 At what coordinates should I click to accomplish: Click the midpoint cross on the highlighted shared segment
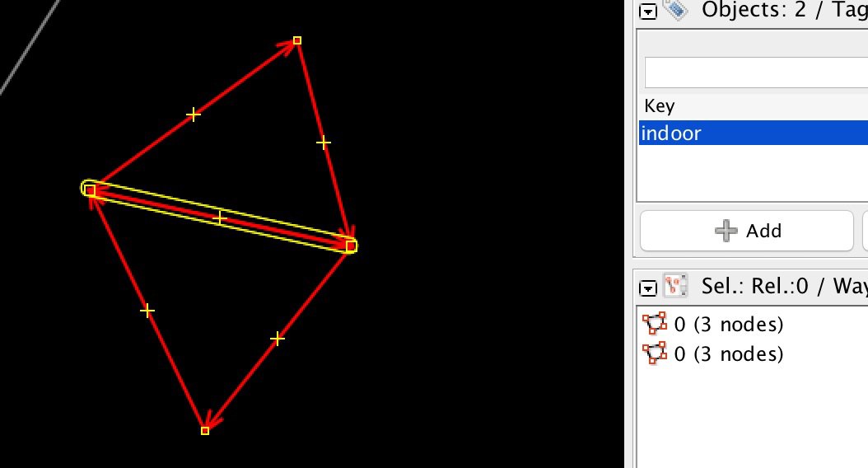coord(221,218)
